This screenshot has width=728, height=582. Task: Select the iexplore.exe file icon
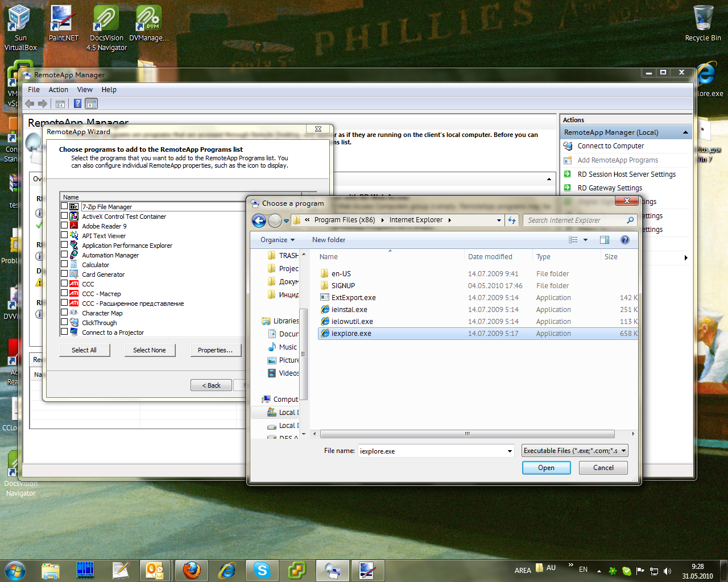(325, 334)
